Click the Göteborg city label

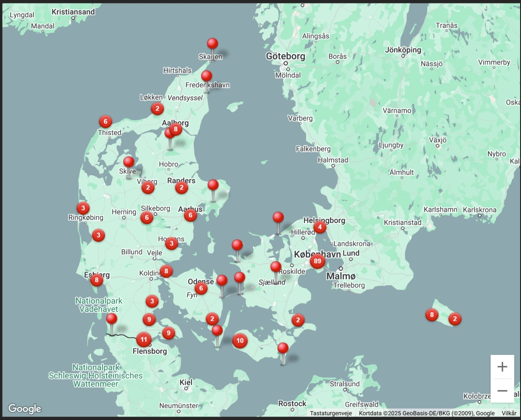286,56
